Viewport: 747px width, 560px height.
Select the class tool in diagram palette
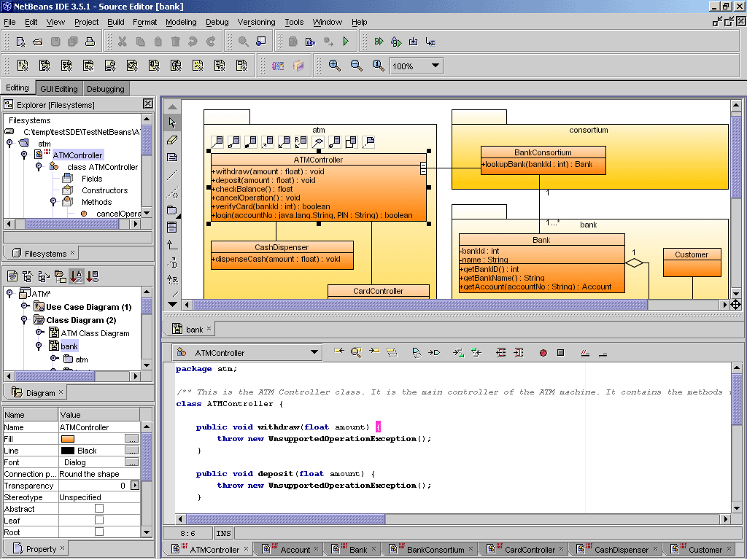[x=172, y=227]
